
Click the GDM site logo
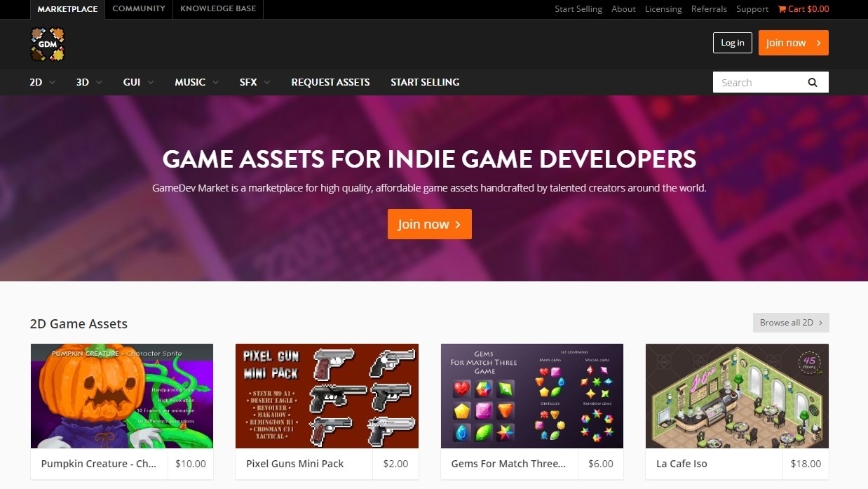(x=48, y=43)
